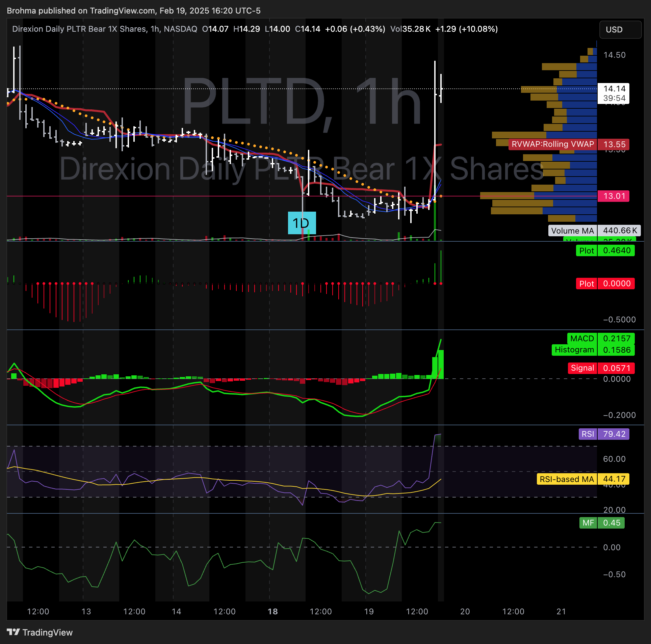Click the published-on header text
This screenshot has height=644, width=651.
[134, 10]
